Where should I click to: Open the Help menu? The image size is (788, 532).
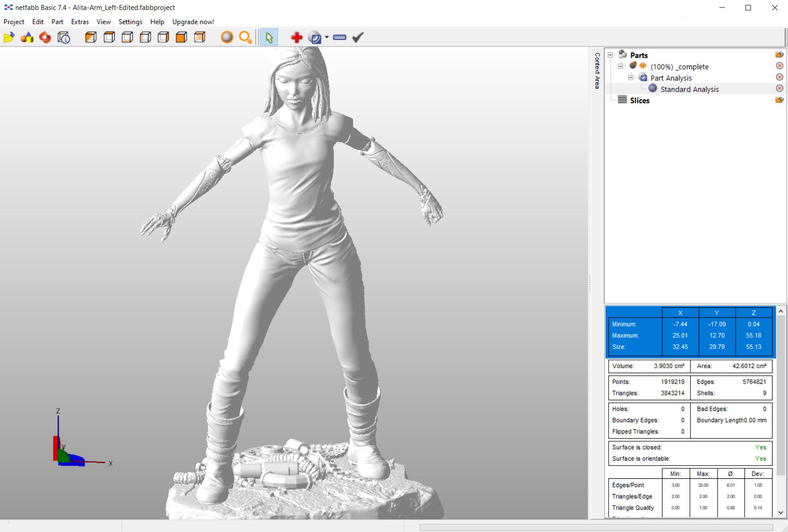click(157, 22)
